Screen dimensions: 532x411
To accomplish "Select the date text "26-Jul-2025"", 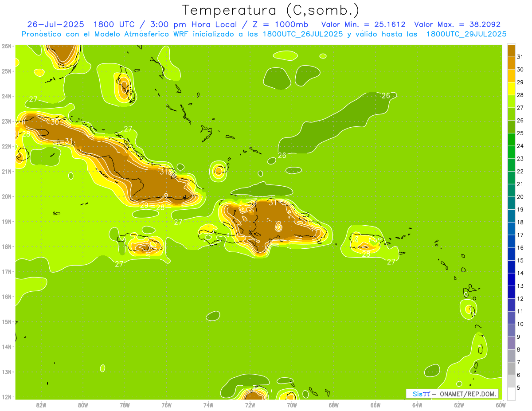I will [56, 24].
